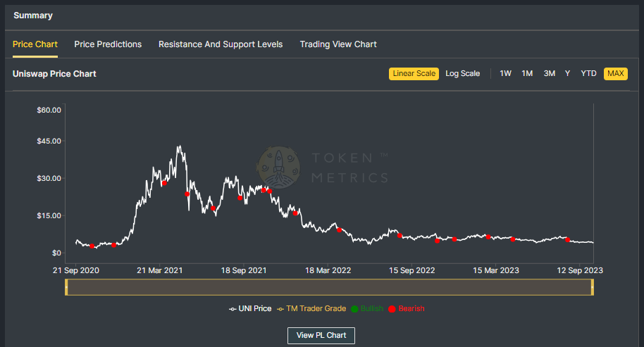The width and height of the screenshot is (644, 347).
Task: Click the right handle of range slider
Action: (x=593, y=287)
